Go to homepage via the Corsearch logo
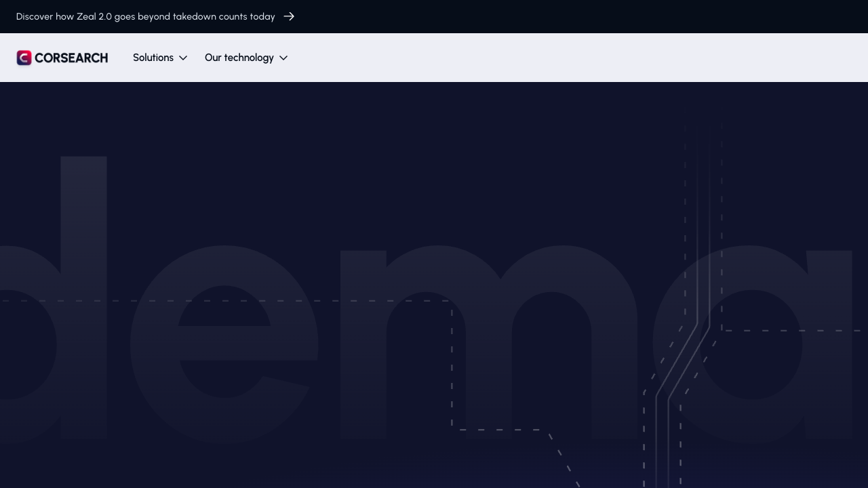 [62, 58]
